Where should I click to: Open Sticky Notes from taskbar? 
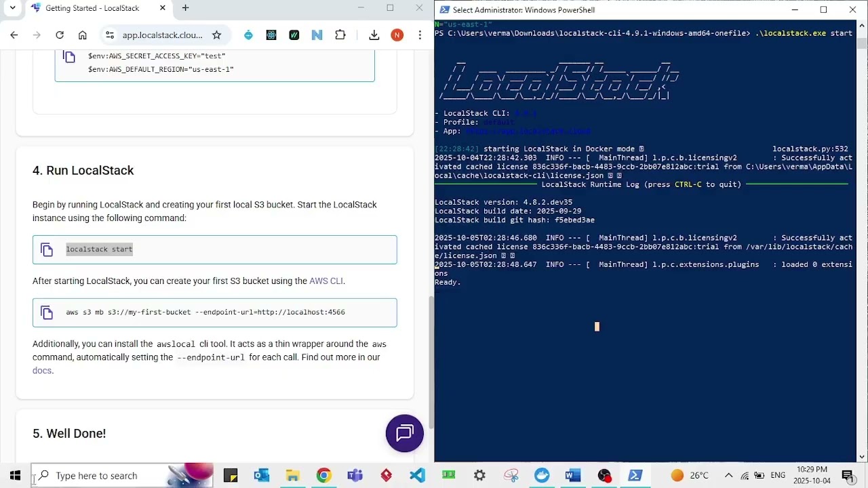tap(231, 476)
